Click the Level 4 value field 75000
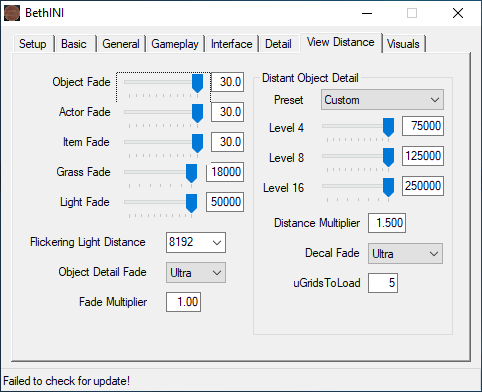Screen dimensions: 482x392 [423, 126]
